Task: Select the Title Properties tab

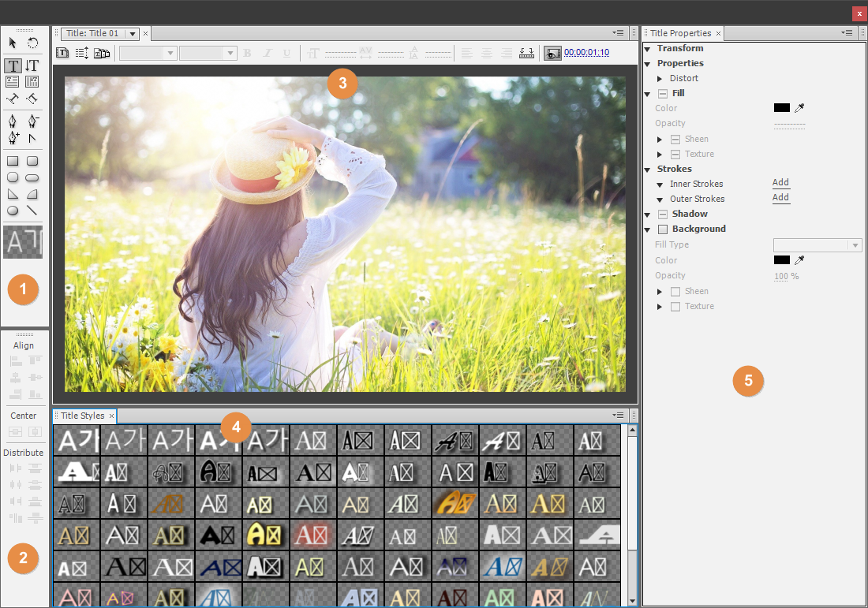Action: pos(680,33)
